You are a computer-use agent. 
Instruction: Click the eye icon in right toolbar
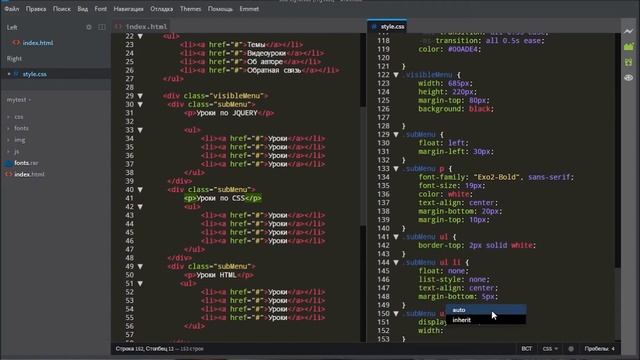tap(629, 78)
